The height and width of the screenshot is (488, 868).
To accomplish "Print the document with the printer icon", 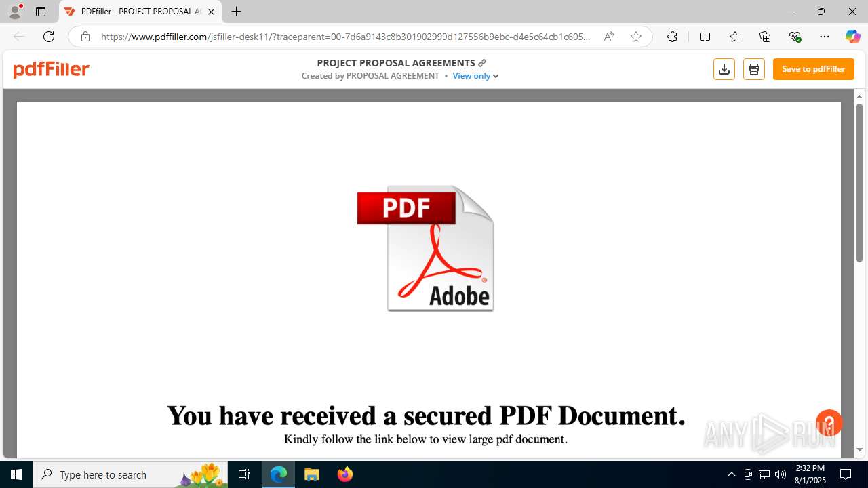I will (754, 69).
